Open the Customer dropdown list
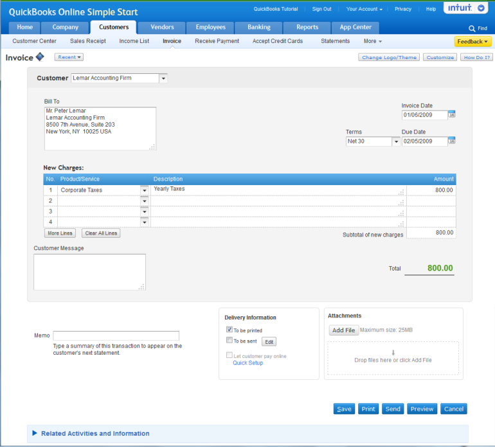This screenshot has height=448, width=495. click(x=163, y=78)
